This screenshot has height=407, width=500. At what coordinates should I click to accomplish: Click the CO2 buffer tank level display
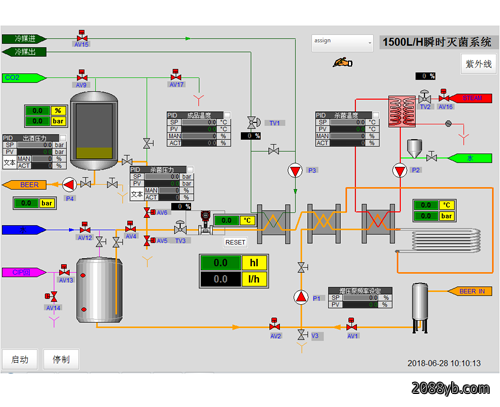click(94, 131)
